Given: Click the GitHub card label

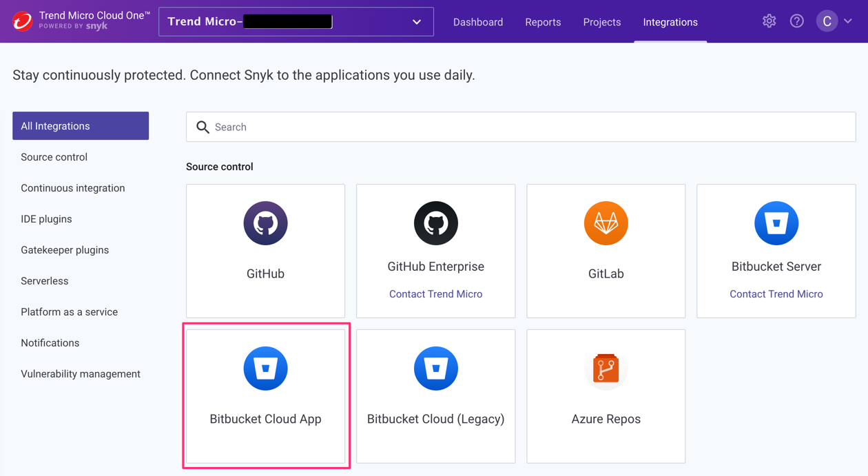Looking at the screenshot, I should [265, 273].
